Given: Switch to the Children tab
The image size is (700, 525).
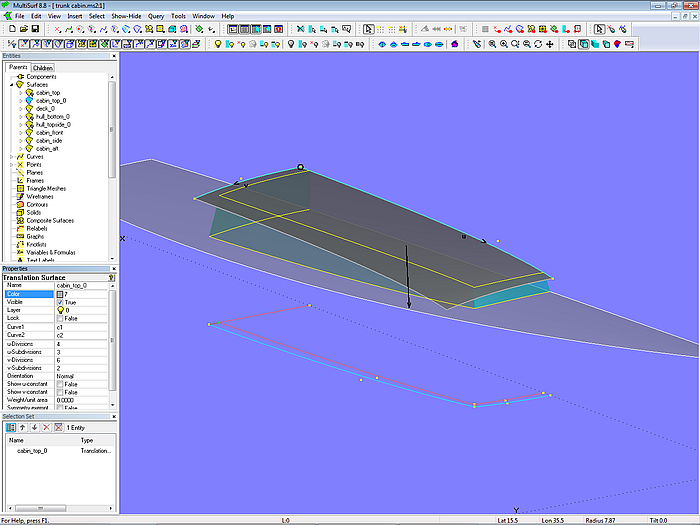Looking at the screenshot, I should 43,68.
